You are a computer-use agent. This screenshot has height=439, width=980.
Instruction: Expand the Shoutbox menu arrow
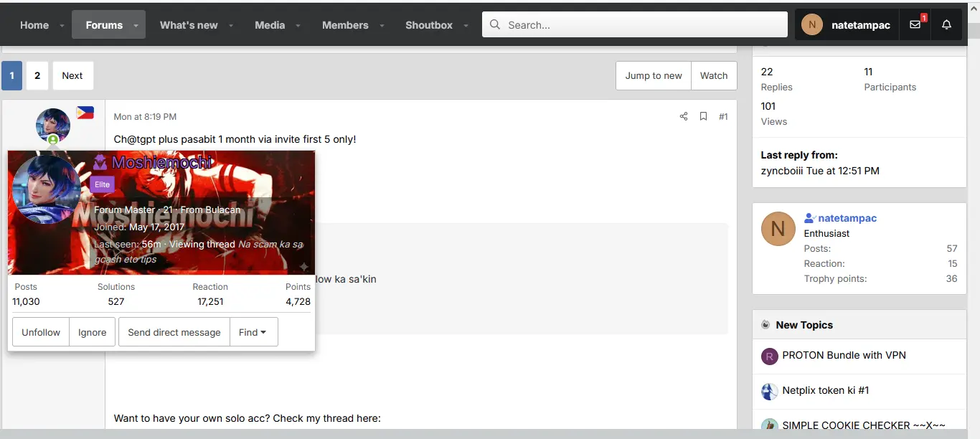coord(466,26)
